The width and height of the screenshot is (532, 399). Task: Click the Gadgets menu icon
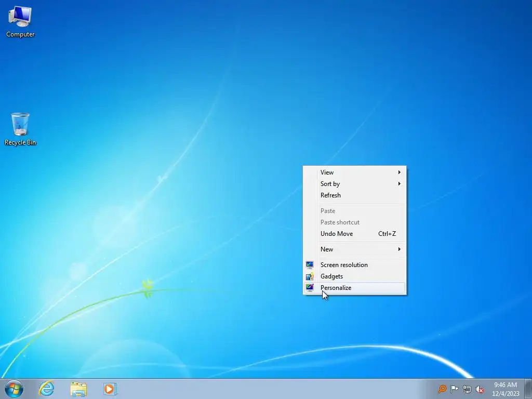[x=310, y=276]
